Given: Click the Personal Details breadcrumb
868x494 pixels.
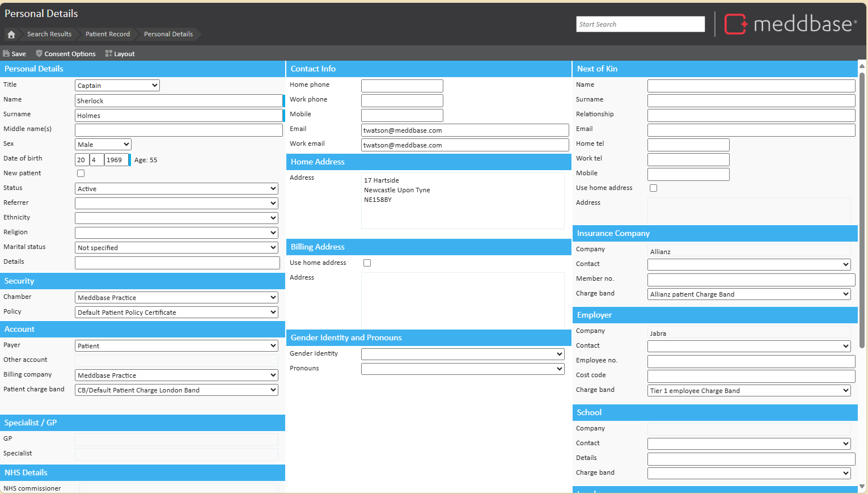Looking at the screenshot, I should [168, 35].
